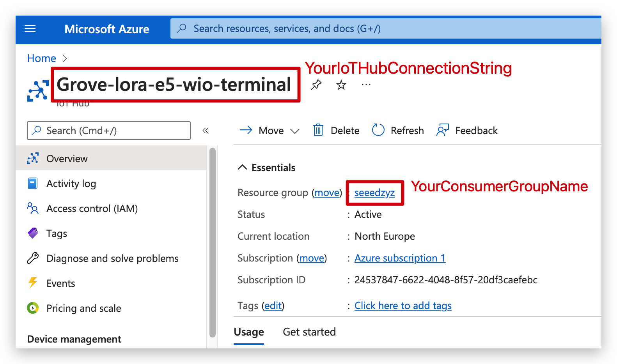Click the search magnifier icon in top bar
This screenshot has height=364, width=617.
(x=182, y=28)
